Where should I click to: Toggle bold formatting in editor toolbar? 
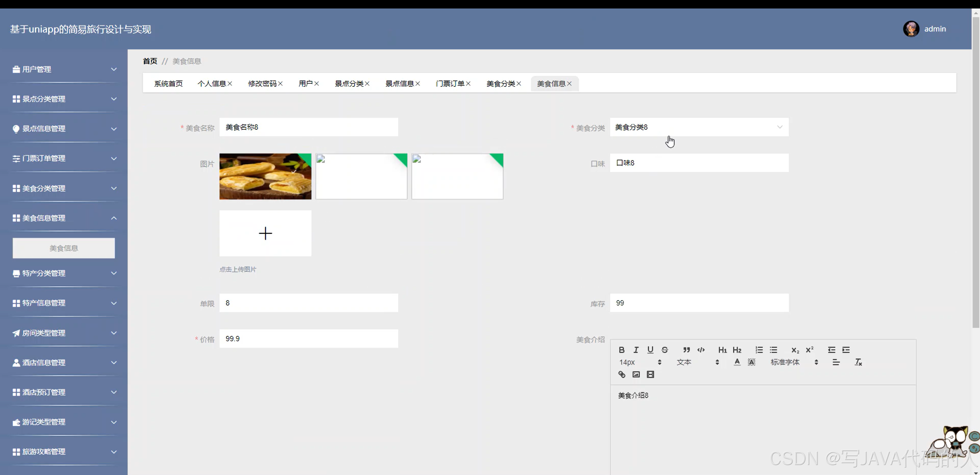coord(621,350)
